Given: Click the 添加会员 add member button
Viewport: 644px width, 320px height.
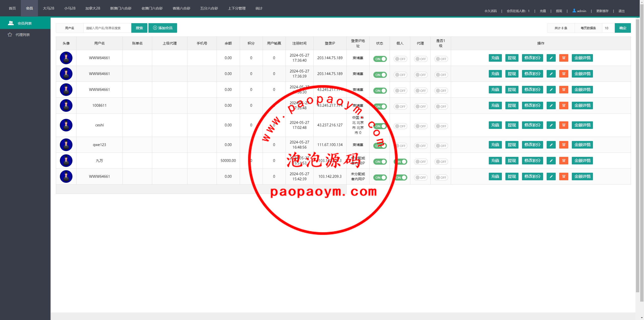Looking at the screenshot, I should (163, 28).
